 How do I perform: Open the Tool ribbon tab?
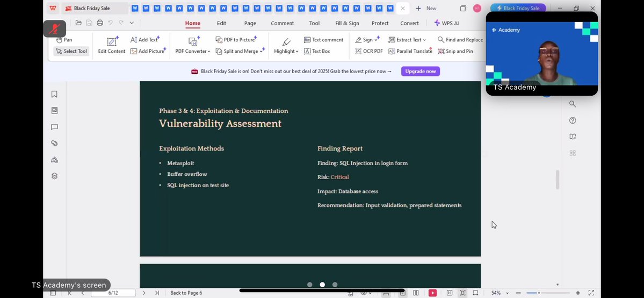tap(314, 24)
